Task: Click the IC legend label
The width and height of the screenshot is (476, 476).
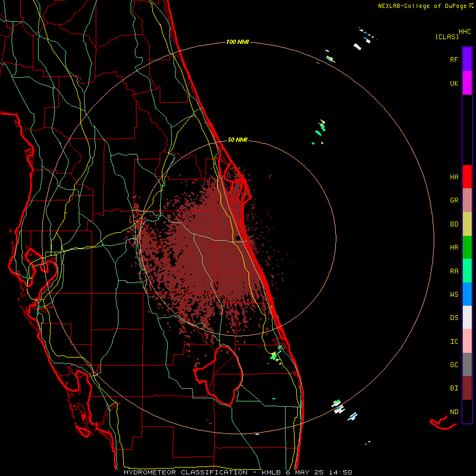Action: click(454, 342)
